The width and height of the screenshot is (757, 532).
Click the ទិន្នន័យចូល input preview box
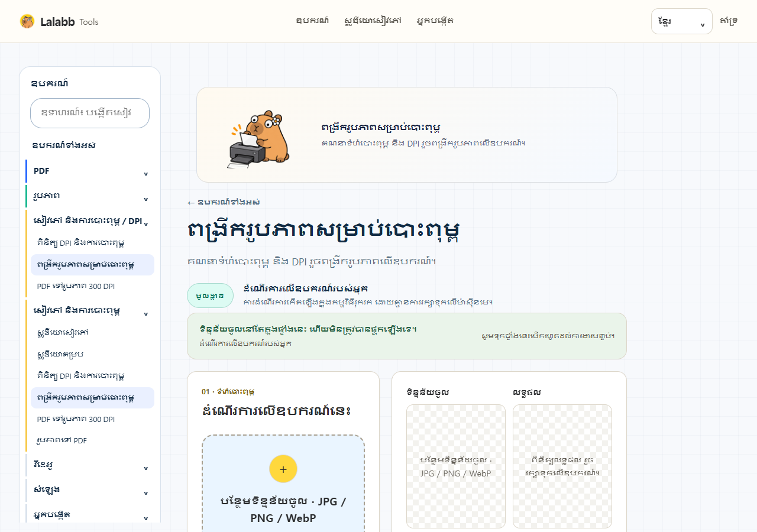[x=456, y=466]
